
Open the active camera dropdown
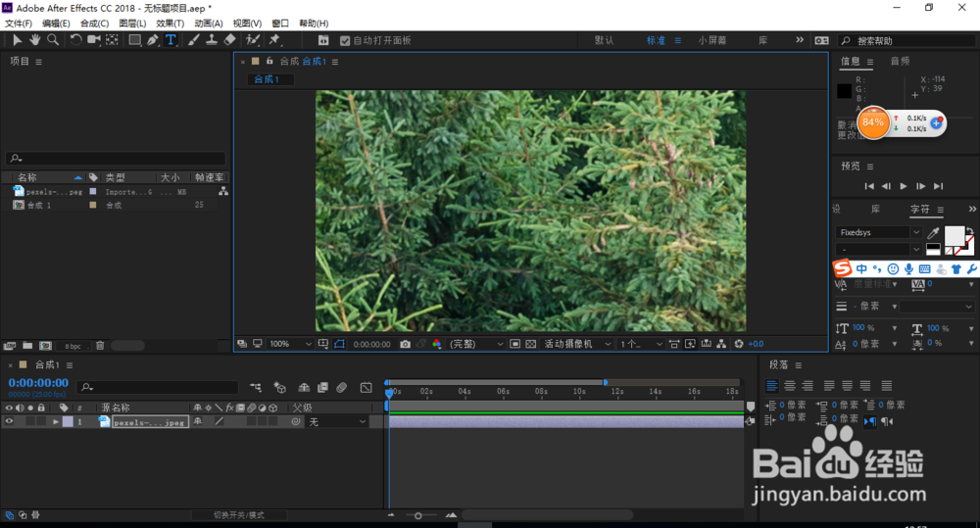tap(577, 344)
